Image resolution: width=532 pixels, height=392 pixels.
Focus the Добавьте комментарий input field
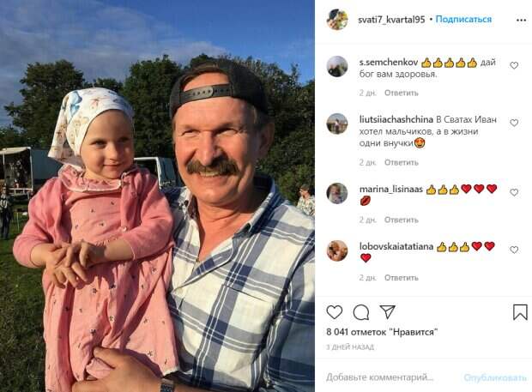pos(390,377)
